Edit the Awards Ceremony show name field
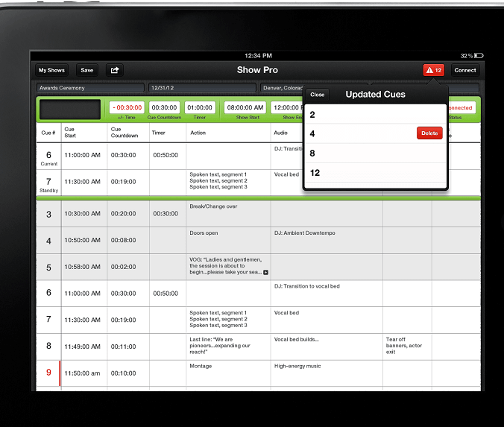Screen dimensions: 504x427 tap(90, 88)
